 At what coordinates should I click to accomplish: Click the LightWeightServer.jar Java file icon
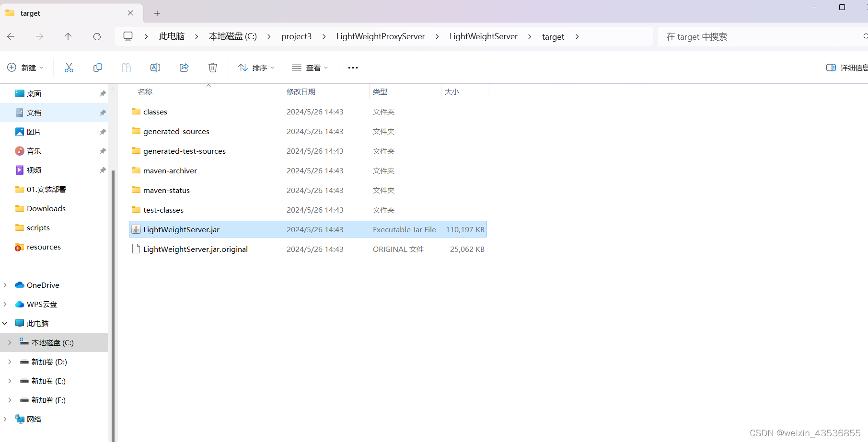click(x=136, y=229)
